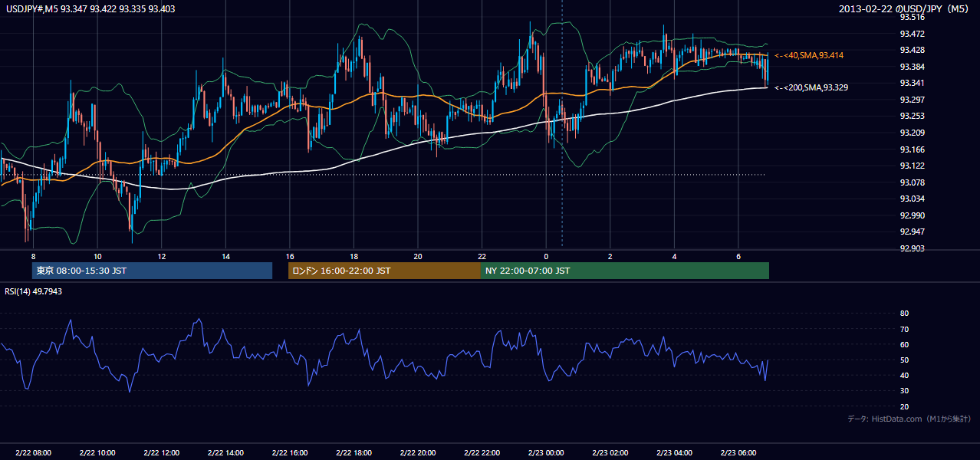Click the RSI 30 level label
The height and width of the screenshot is (460, 980).
pos(904,391)
